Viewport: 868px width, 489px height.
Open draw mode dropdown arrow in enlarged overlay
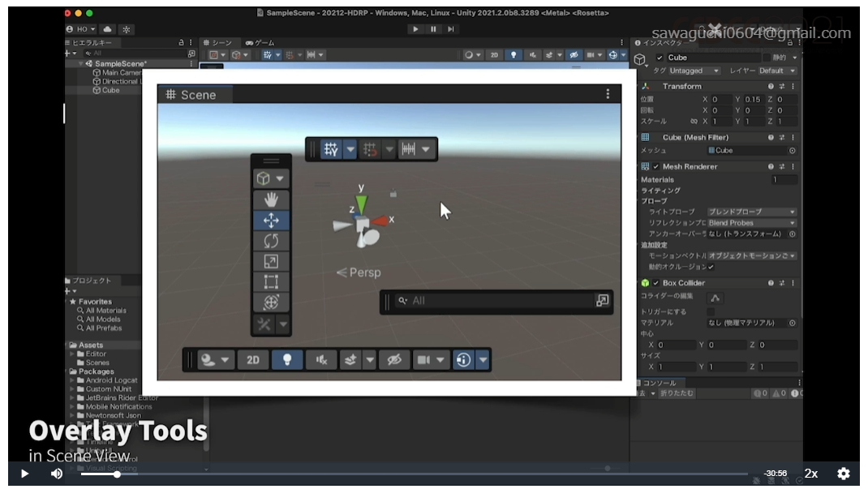(x=226, y=360)
